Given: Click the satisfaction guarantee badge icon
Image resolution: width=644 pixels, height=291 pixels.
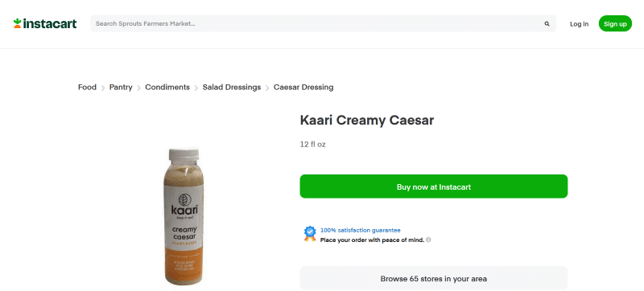Looking at the screenshot, I should coord(310,233).
